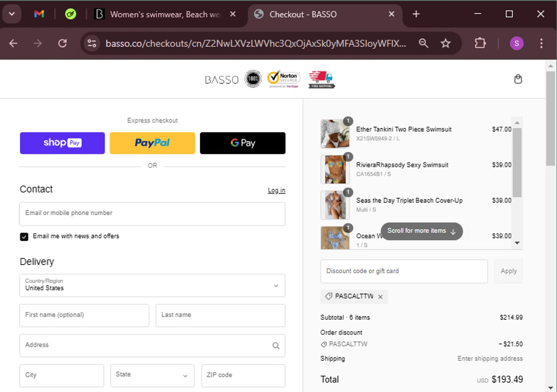Minimize the Chrome window

pos(478,14)
